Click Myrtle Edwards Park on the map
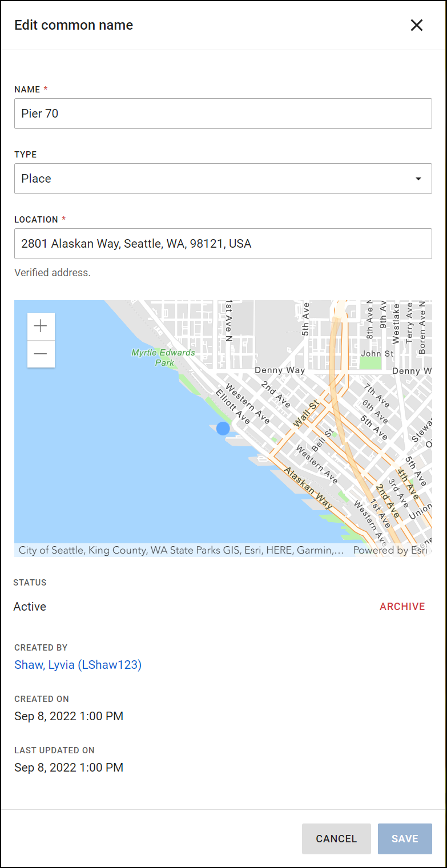The image size is (447, 868). click(163, 358)
